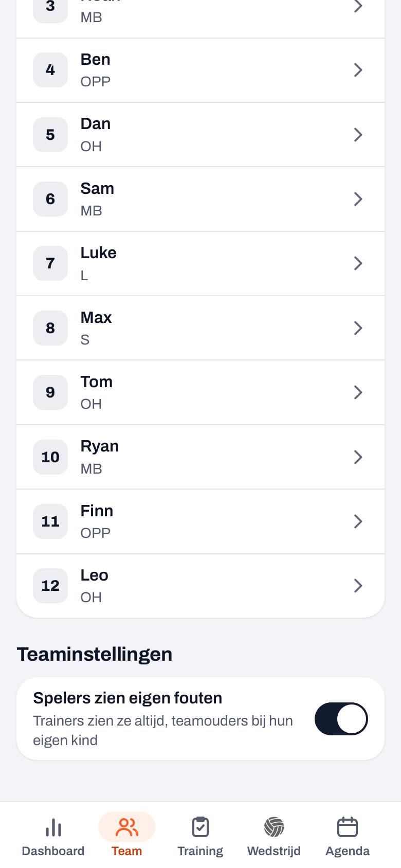Select Luke's libero position label

[84, 276]
